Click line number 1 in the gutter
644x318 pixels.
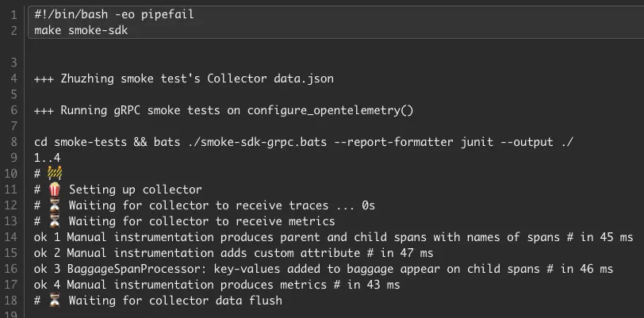tap(14, 14)
